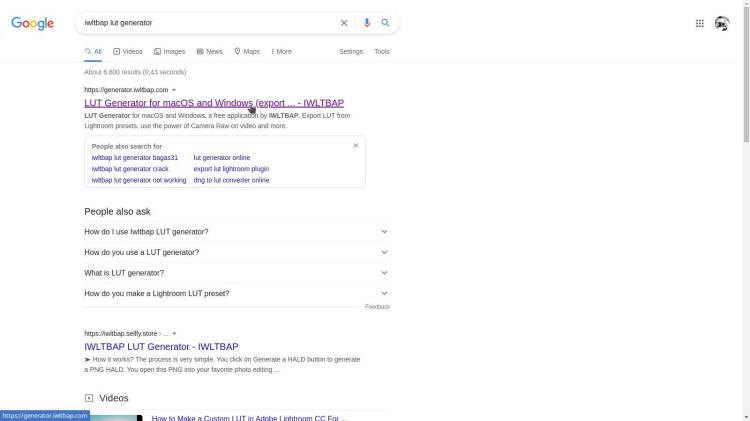Switch to the Maps tab
The width and height of the screenshot is (750, 421).
pyautogui.click(x=247, y=52)
